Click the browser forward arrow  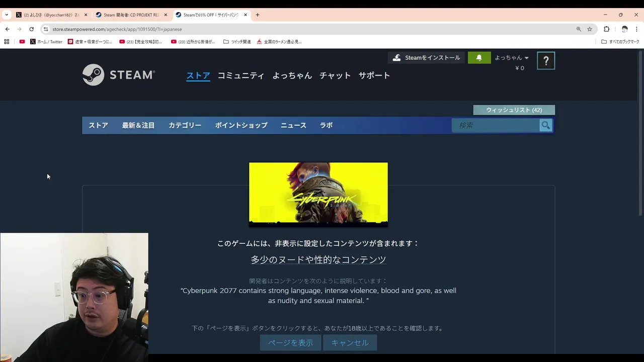click(x=19, y=29)
